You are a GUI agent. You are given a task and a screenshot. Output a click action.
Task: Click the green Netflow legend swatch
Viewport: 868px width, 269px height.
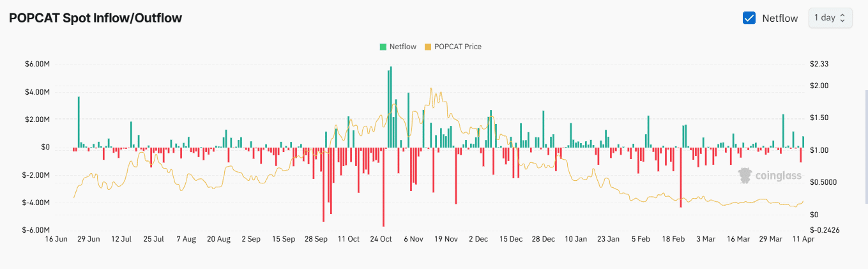tap(383, 47)
